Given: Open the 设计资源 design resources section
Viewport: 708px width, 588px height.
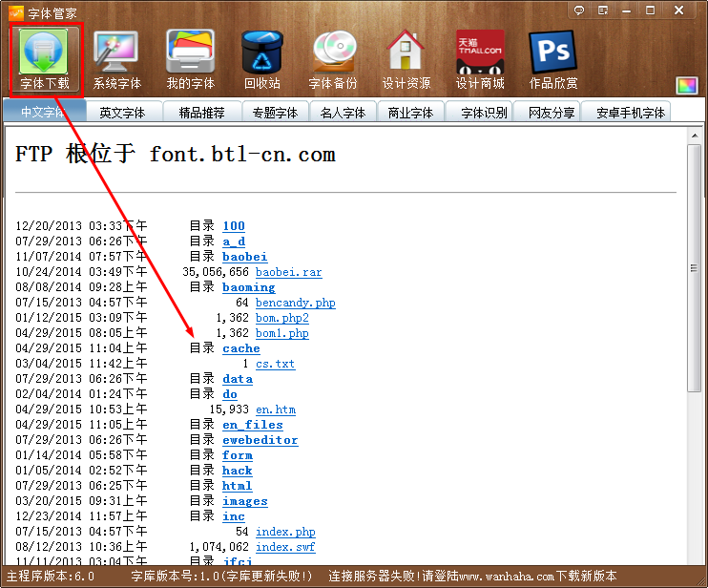Looking at the screenshot, I should pyautogui.click(x=406, y=59).
